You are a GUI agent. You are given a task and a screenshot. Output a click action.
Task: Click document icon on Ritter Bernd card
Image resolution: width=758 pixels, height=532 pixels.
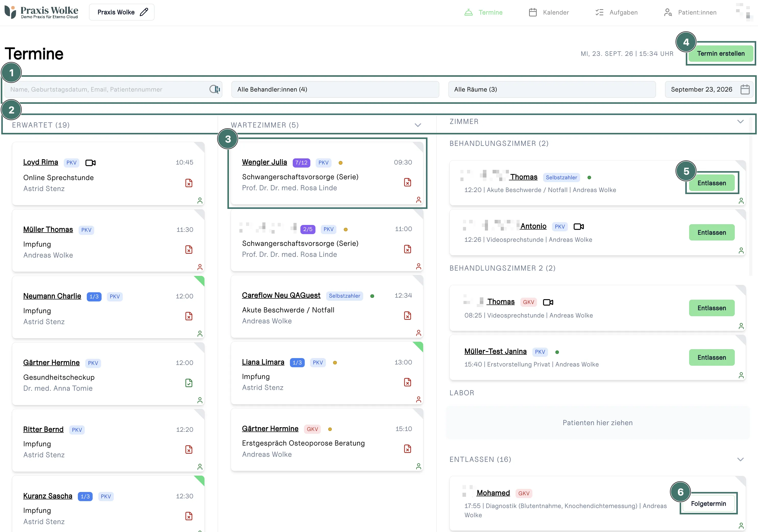tap(189, 450)
